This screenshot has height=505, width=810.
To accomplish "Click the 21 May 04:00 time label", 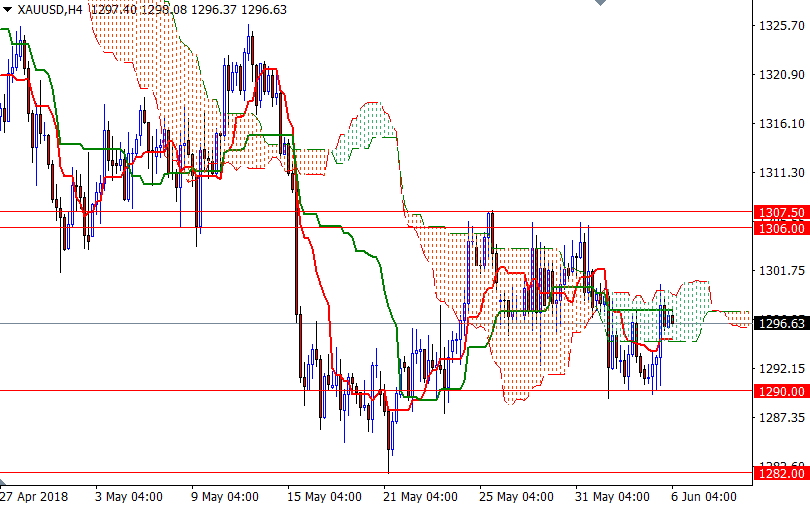I will click(x=420, y=497).
